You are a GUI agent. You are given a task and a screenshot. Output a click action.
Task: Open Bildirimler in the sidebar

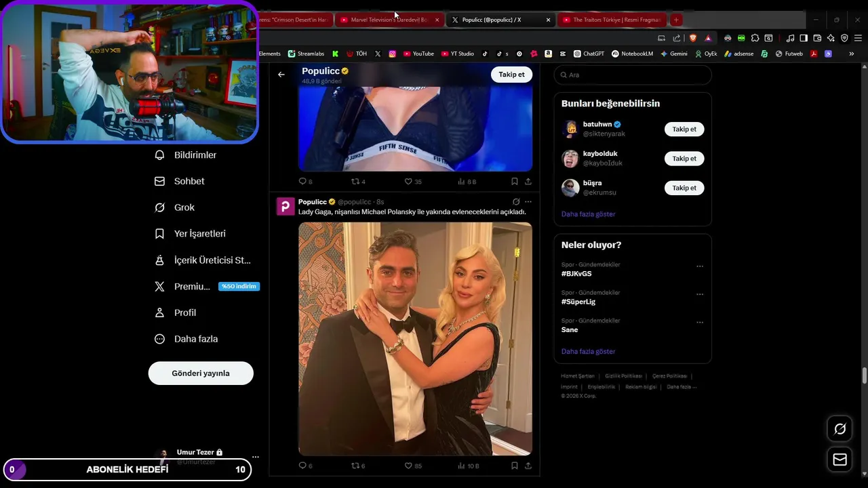tap(186, 155)
